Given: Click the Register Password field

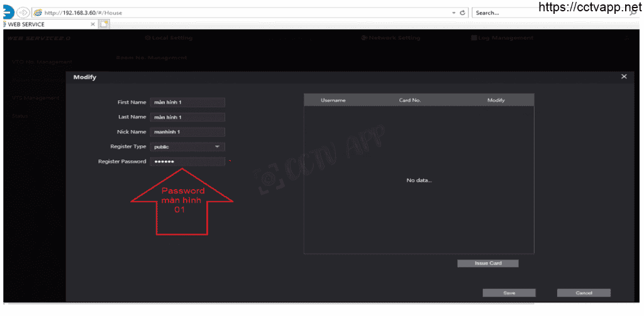Looking at the screenshot, I should coord(187,161).
